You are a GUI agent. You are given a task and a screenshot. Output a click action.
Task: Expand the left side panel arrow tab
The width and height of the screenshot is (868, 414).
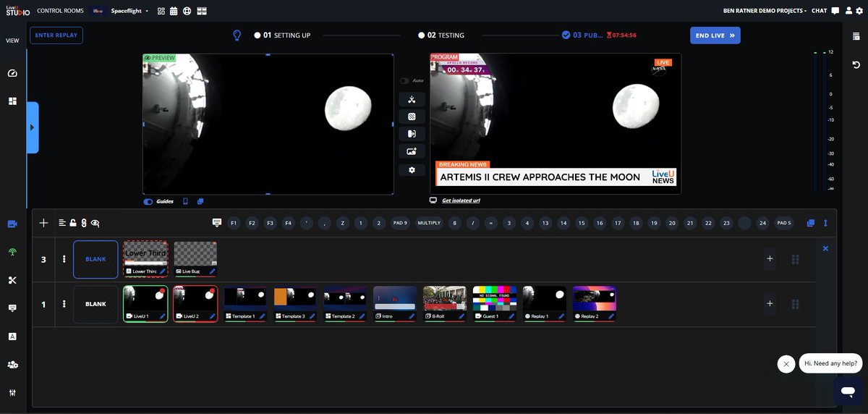[33, 127]
